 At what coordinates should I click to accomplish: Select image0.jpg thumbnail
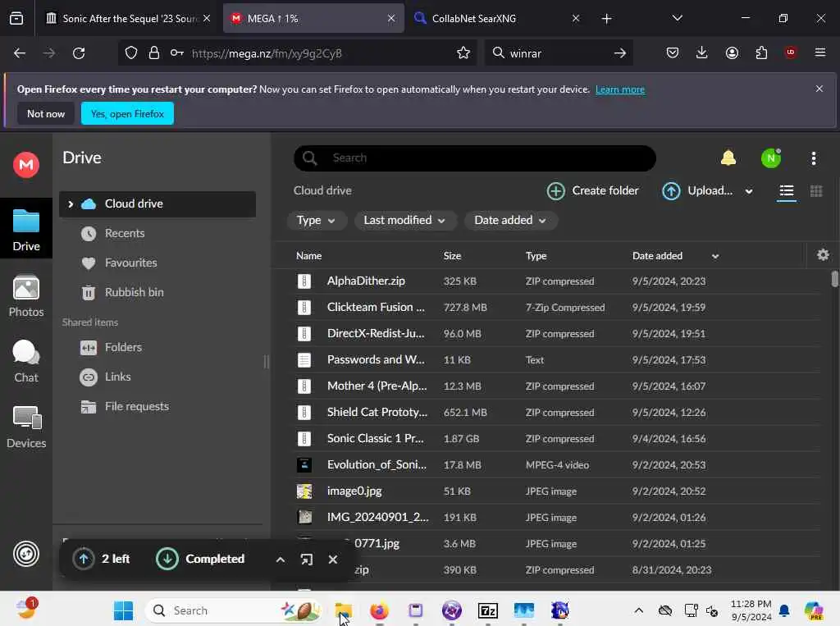pos(304,491)
